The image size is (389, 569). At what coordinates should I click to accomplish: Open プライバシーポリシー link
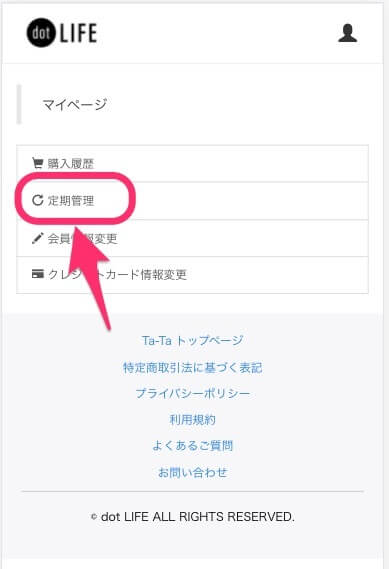pyautogui.click(x=193, y=393)
